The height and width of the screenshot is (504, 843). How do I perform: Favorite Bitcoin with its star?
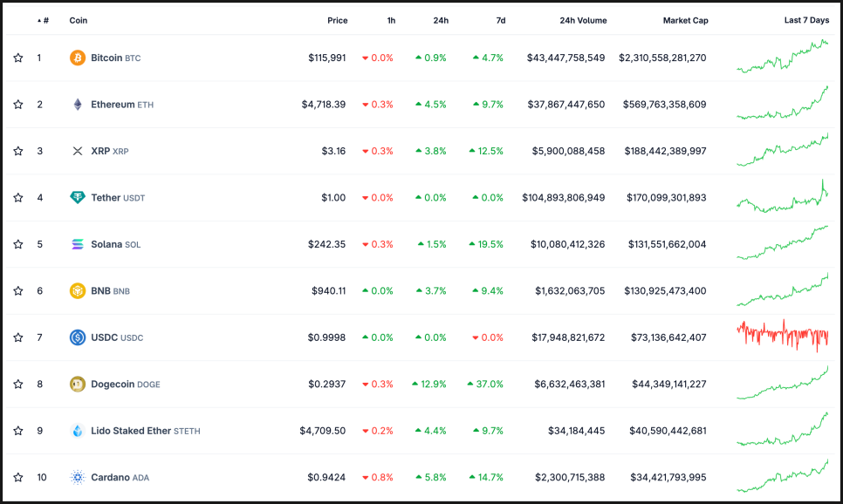coord(18,58)
